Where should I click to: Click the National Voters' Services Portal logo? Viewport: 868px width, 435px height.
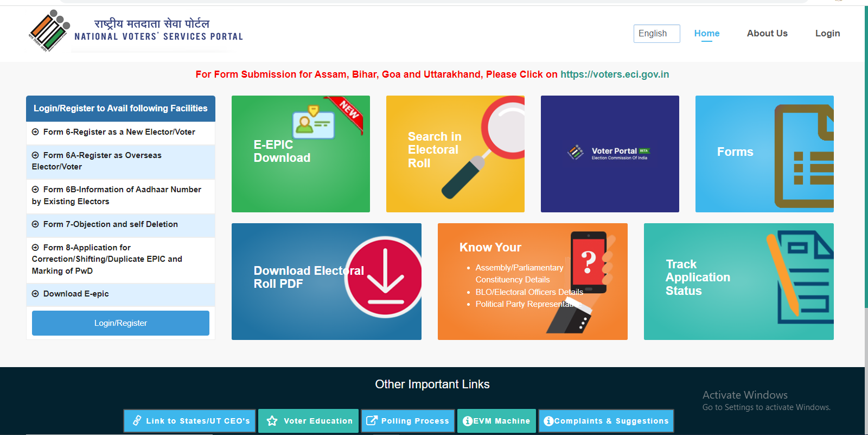[x=136, y=30]
